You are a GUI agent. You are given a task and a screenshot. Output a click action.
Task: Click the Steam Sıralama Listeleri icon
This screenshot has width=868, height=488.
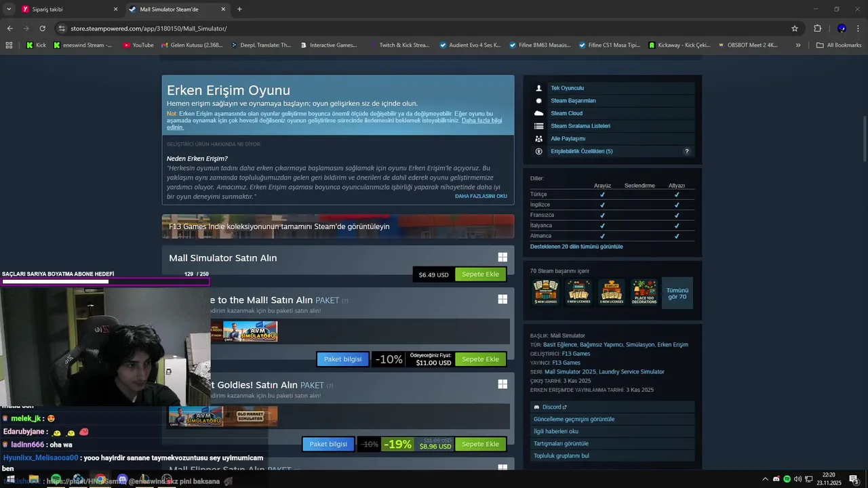539,126
